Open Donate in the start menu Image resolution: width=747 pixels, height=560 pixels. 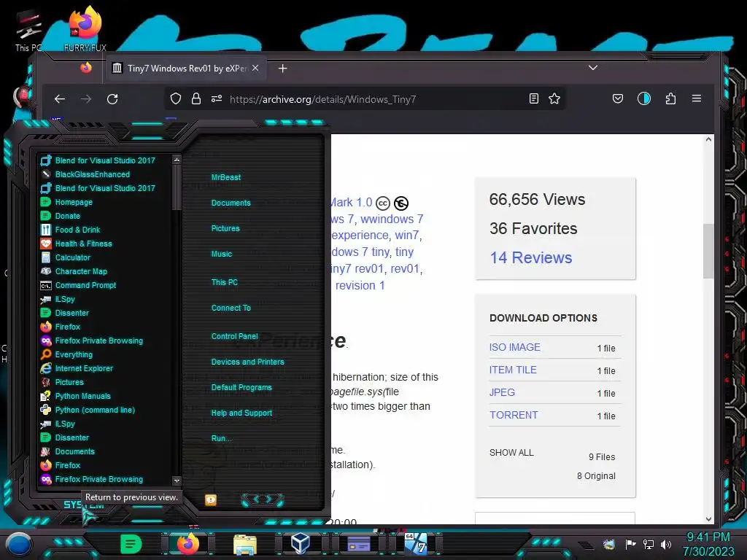pos(68,216)
